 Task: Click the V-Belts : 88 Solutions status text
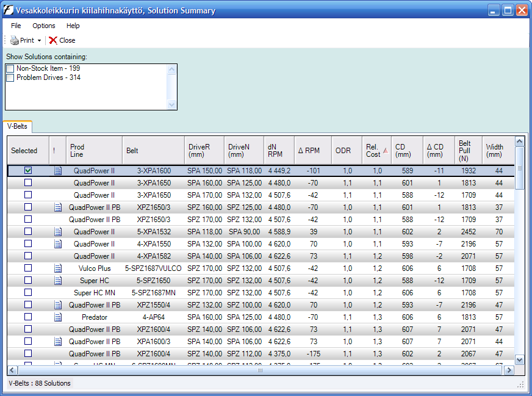pyautogui.click(x=40, y=383)
